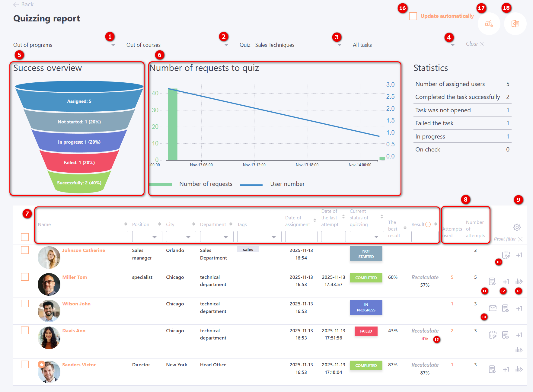Add one attempt for Sanders Victor
Screen dimensions: 533x392
coord(506,369)
